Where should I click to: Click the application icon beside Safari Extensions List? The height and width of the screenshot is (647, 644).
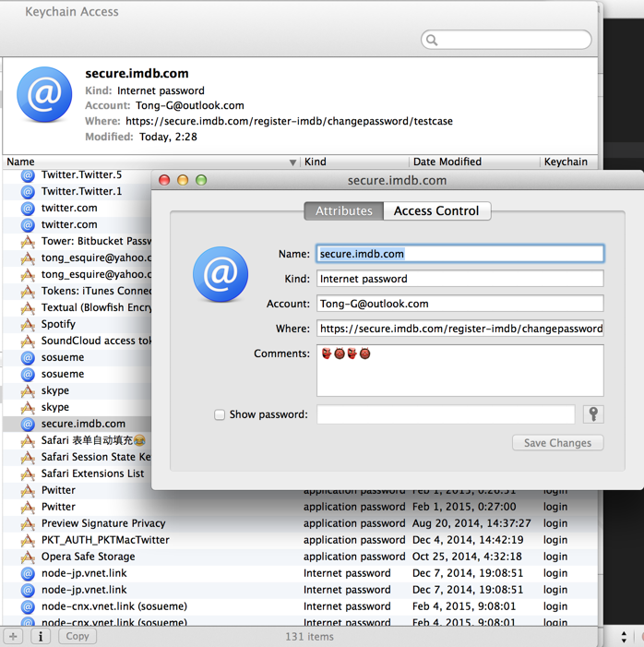tap(28, 473)
